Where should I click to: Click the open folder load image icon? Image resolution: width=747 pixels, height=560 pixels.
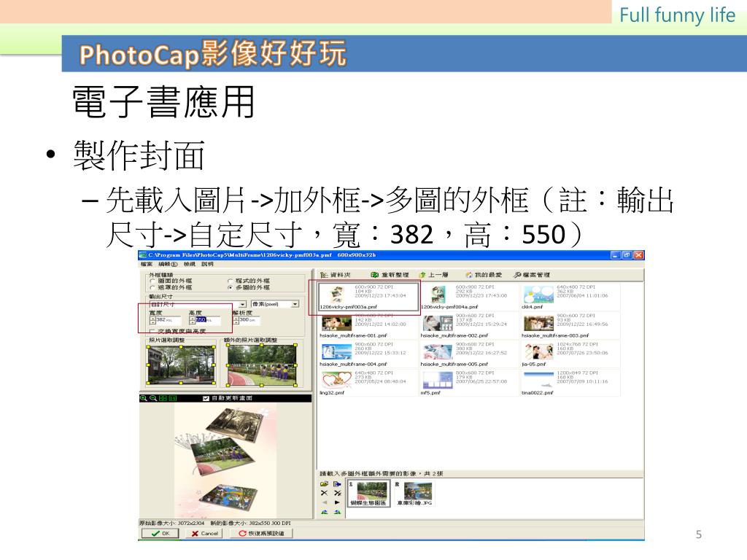(325, 484)
